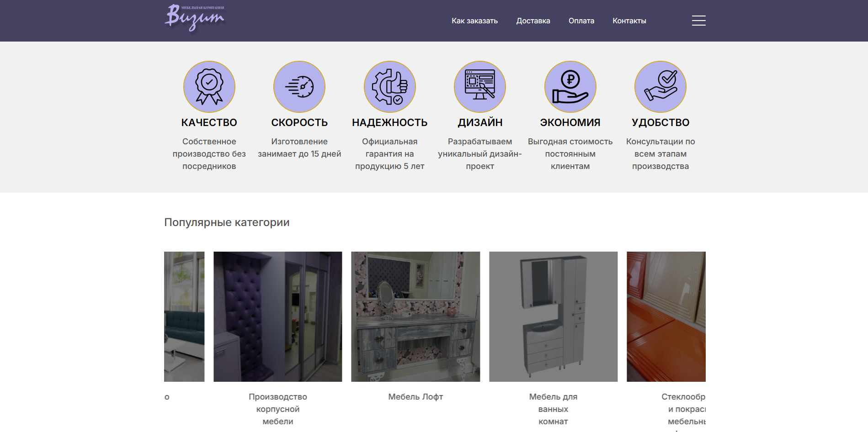Viewport: 868px width, 432px height.
Task: Click the Скорость speedometer icon
Action: (x=299, y=87)
